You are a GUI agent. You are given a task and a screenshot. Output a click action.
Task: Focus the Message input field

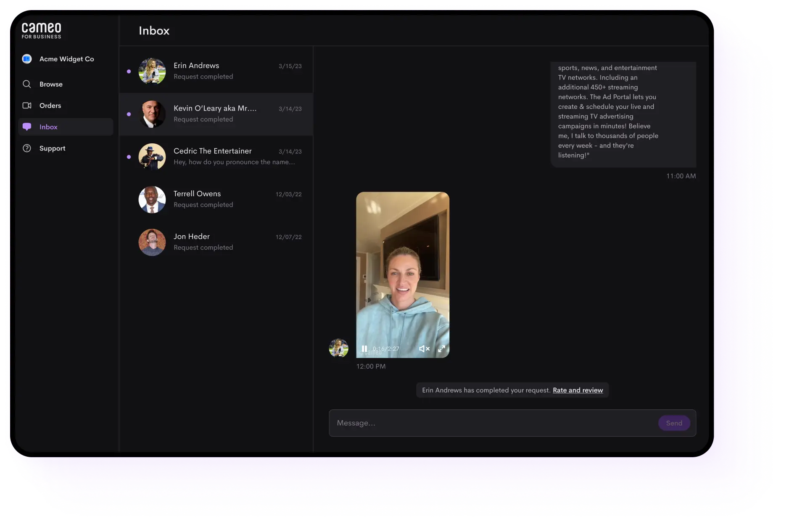(512, 423)
